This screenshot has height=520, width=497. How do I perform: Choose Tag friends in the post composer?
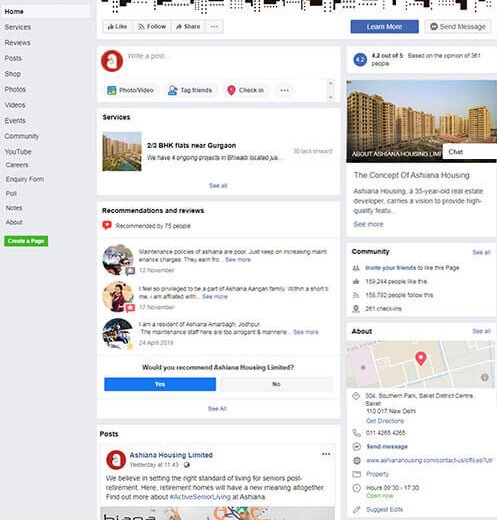coord(190,90)
